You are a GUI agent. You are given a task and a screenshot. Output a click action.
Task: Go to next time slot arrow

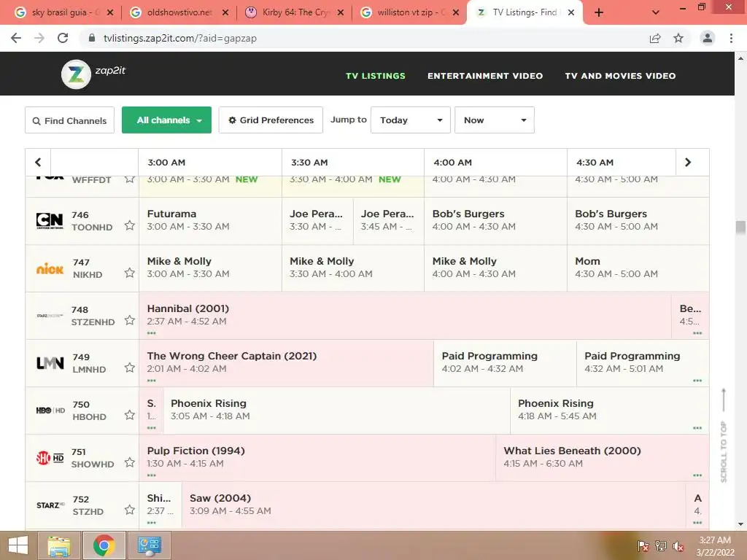pyautogui.click(x=687, y=163)
